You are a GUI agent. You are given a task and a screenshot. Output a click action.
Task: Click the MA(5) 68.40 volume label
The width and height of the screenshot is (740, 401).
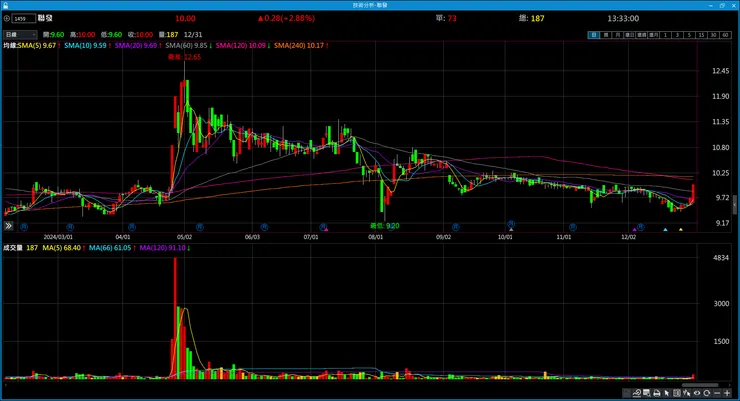click(x=64, y=248)
